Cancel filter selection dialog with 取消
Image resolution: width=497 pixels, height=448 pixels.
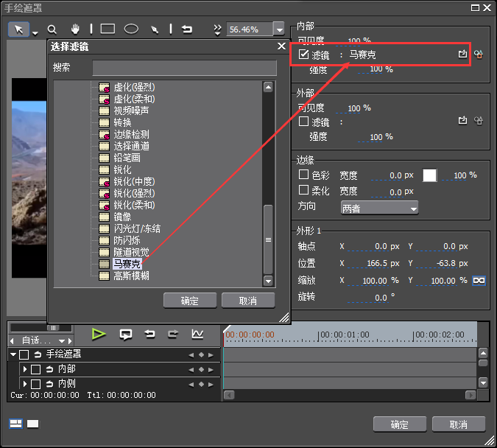click(x=248, y=301)
